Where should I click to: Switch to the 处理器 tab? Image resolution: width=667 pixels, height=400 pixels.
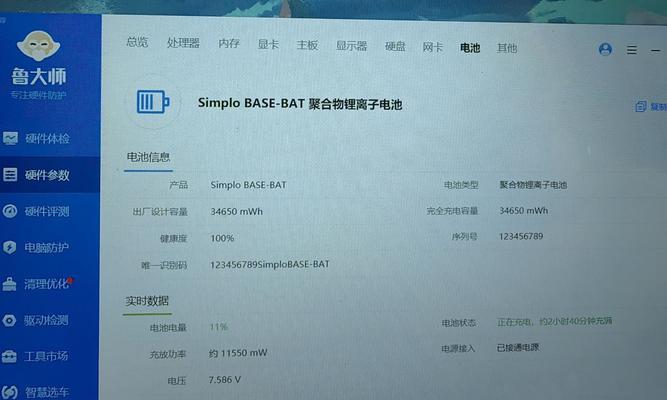[x=183, y=43]
